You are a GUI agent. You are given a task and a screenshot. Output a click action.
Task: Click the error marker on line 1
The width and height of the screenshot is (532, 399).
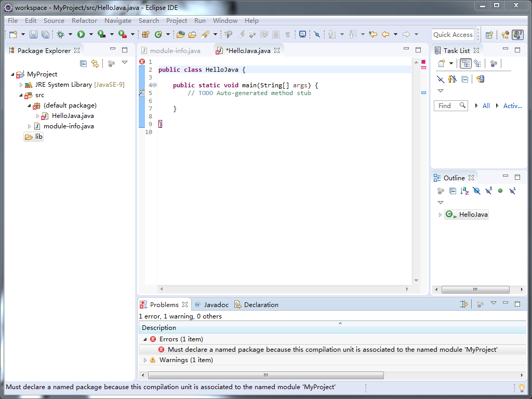[142, 62]
